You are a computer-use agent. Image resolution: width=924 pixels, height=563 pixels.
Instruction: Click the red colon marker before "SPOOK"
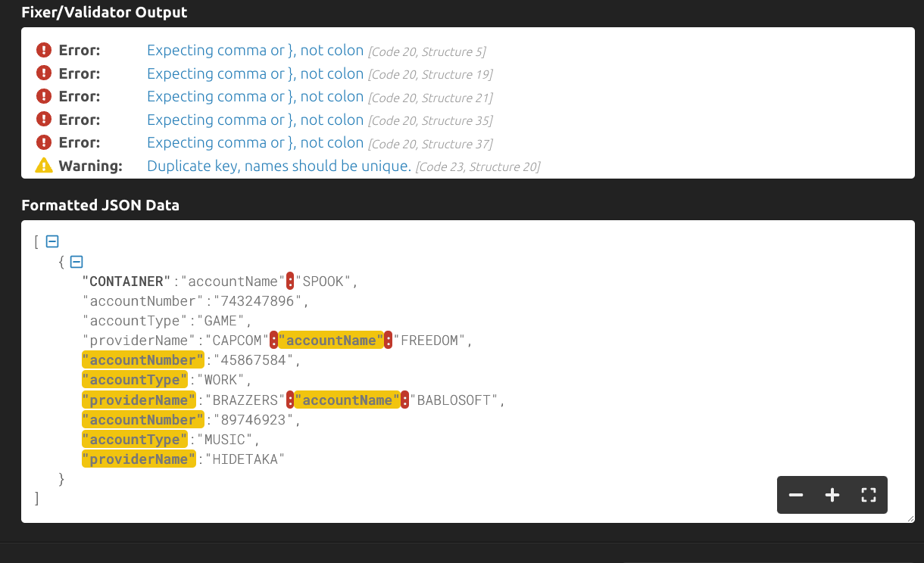(290, 281)
